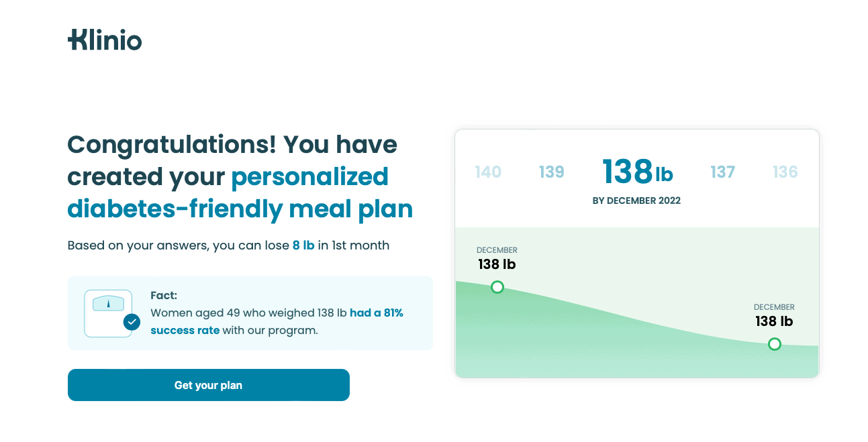The width and height of the screenshot is (868, 442).
Task: Click the right DECEMBER 138 lb label
Action: 774,316
